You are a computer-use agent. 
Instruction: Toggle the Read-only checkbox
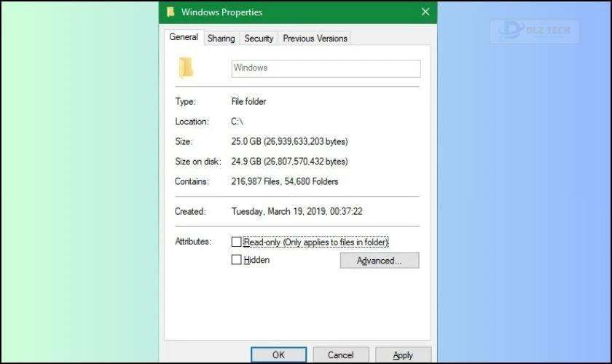tap(236, 242)
